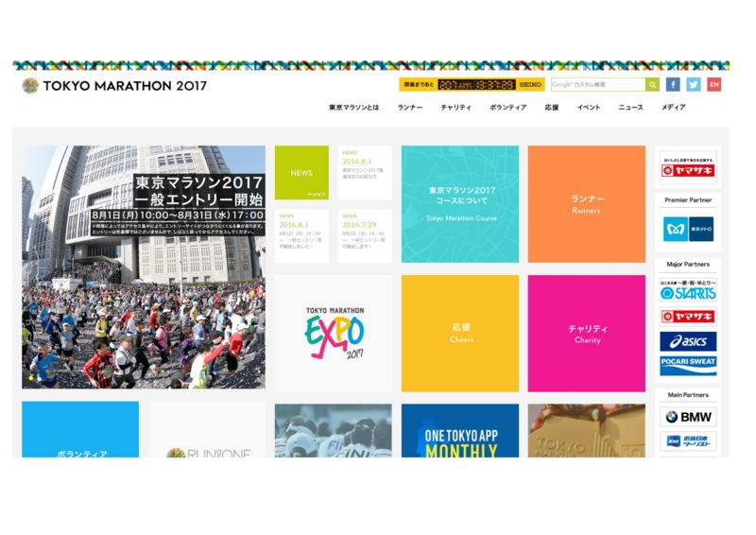This screenshot has width=756, height=535.
Task: Click the Tokyo Marathon 2017 logo
Action: pos(114,86)
